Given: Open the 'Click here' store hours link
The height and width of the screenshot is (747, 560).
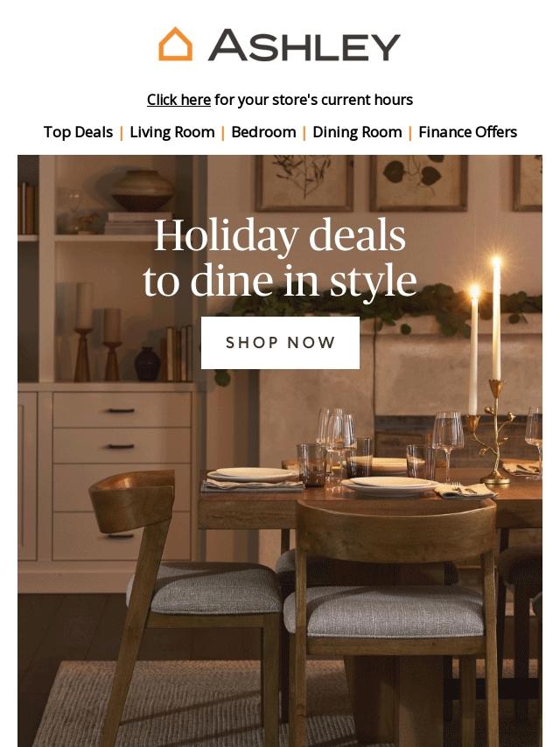Looking at the screenshot, I should tap(178, 100).
